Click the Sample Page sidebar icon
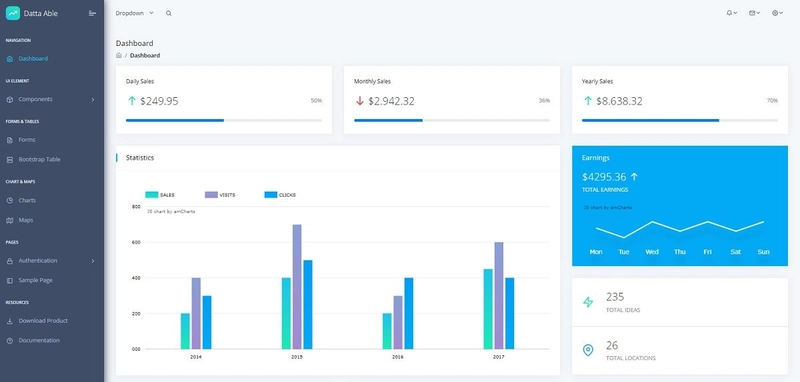 10,281
